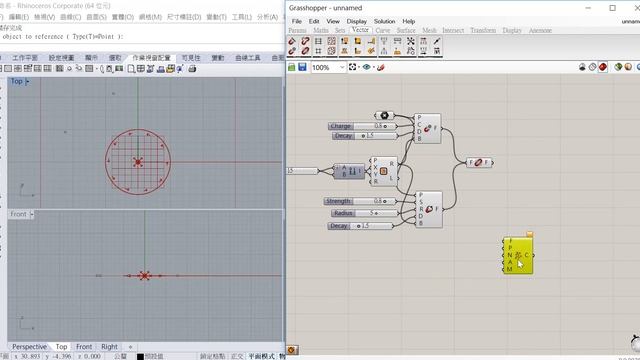Switch to the Transform component tab
Image resolution: width=640 pixels, height=360 pixels.
[x=483, y=30]
